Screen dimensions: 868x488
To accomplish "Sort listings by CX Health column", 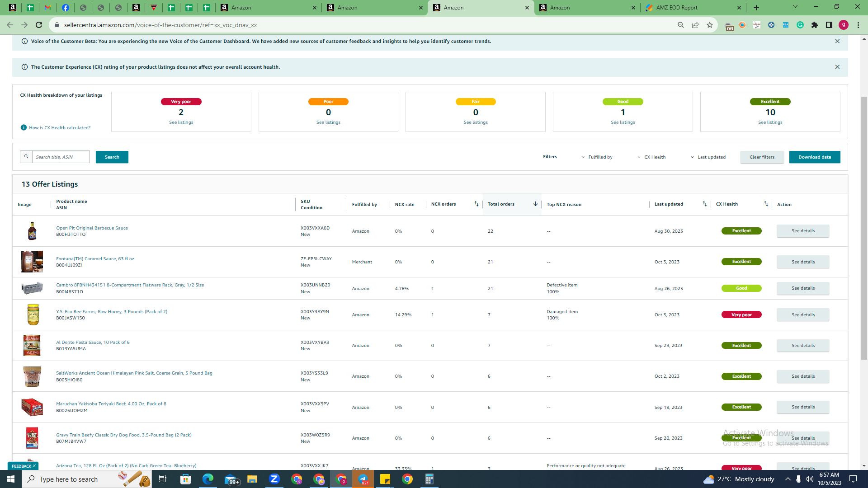I will pyautogui.click(x=766, y=204).
